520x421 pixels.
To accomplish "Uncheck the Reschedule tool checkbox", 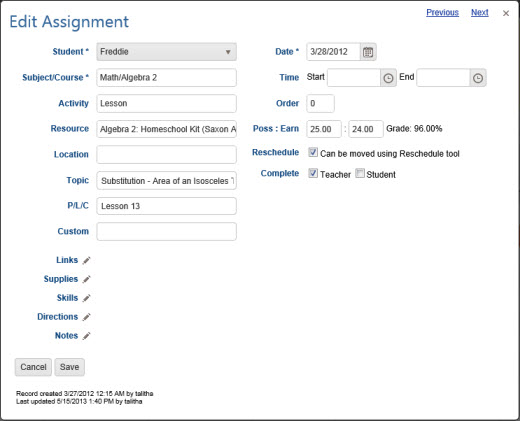I will point(313,152).
